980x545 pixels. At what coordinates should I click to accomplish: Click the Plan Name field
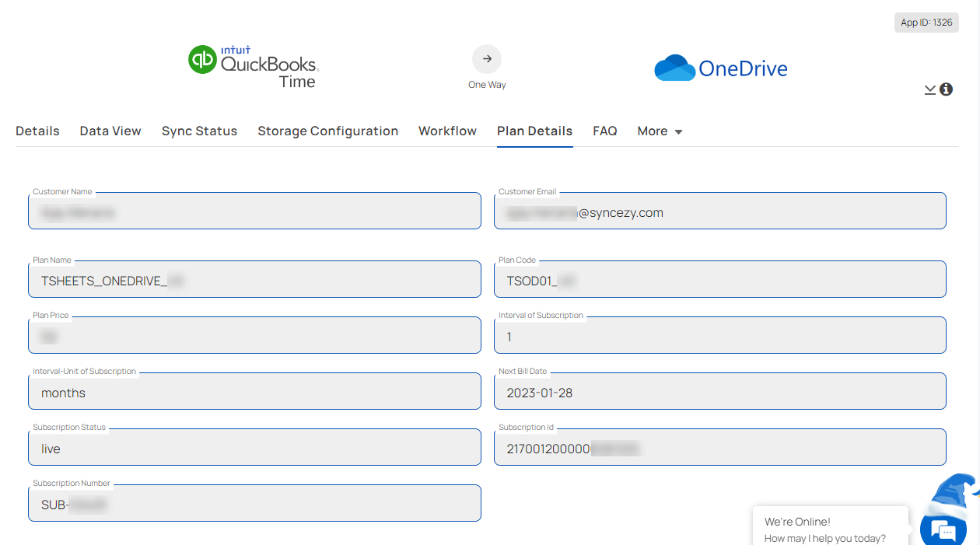254,280
